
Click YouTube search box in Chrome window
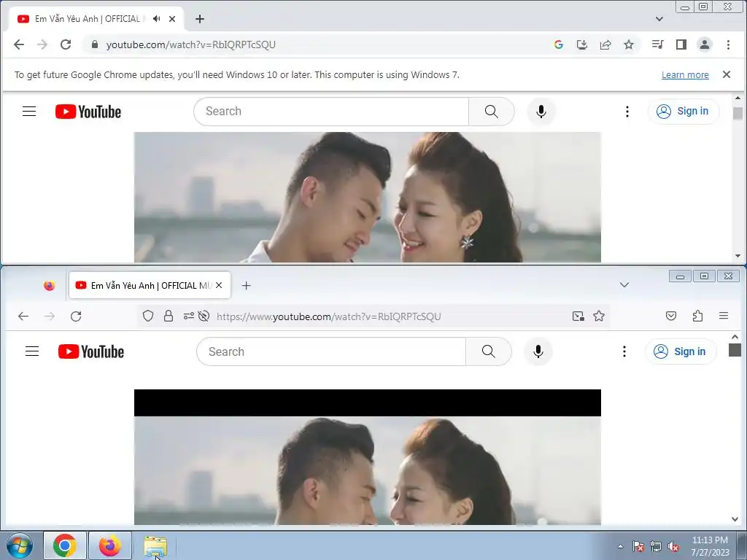331,112
